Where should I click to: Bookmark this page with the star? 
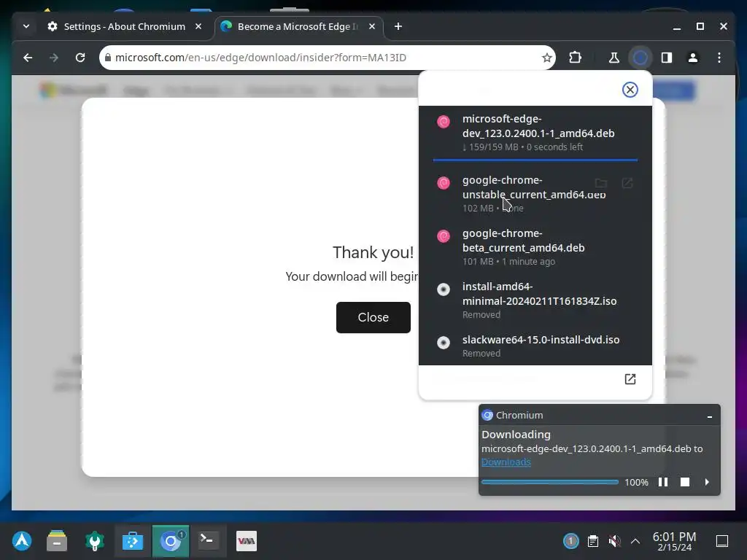click(547, 58)
